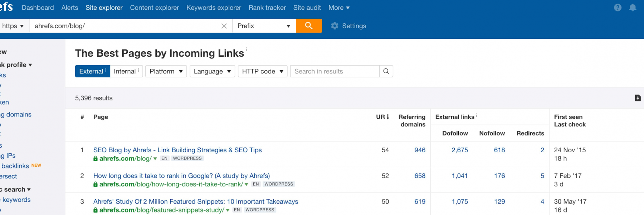Sort by the UR column header

[x=382, y=117]
